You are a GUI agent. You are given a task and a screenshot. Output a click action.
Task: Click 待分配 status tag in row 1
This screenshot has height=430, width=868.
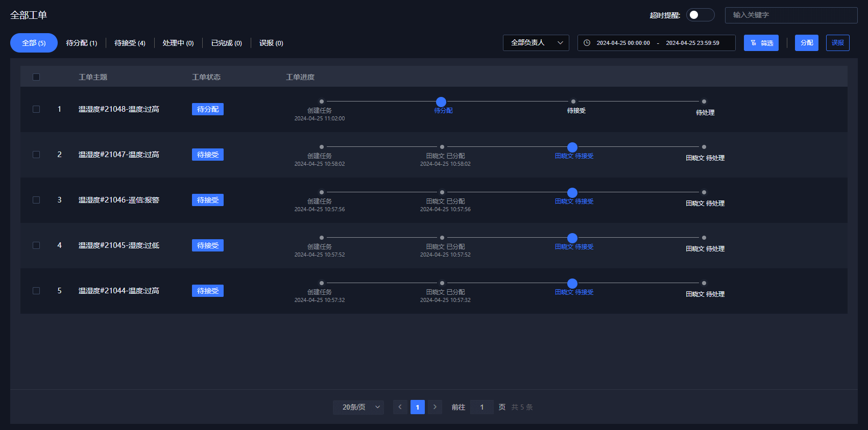208,109
